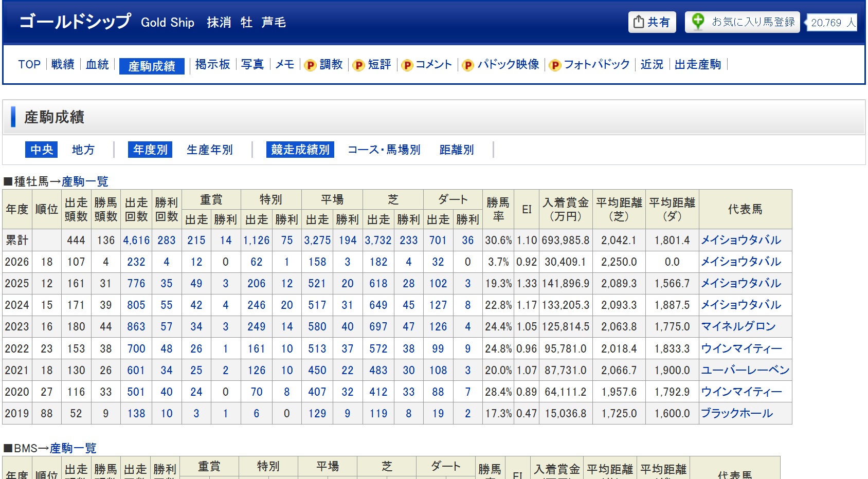The height and width of the screenshot is (479, 868).
Task: Switch to 地方 regional racing results
Action: (83, 150)
